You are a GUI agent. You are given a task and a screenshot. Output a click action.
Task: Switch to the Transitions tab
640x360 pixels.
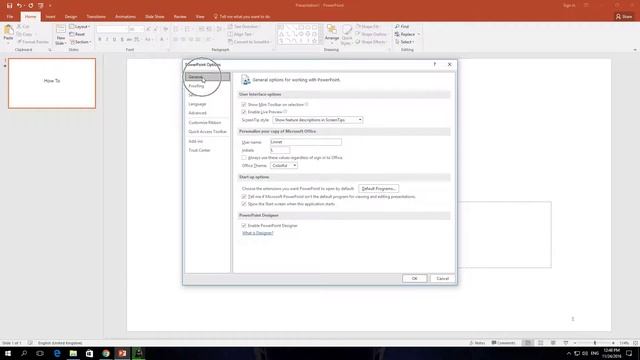pos(96,17)
